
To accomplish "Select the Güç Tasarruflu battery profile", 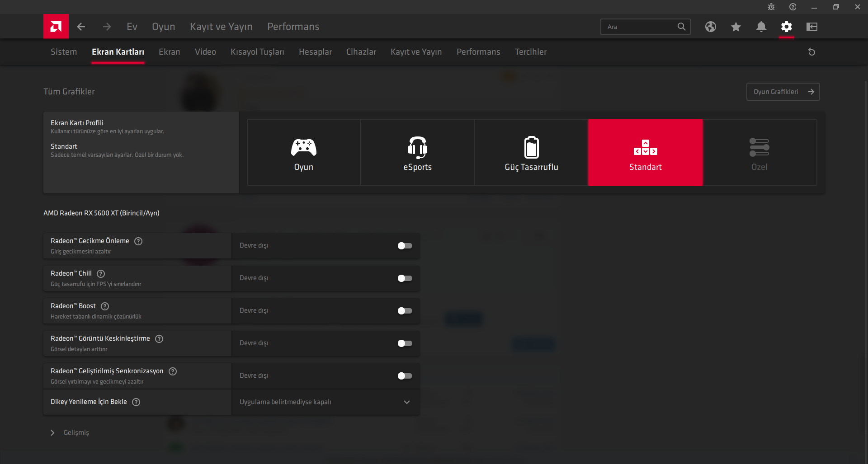I will tap(532, 153).
